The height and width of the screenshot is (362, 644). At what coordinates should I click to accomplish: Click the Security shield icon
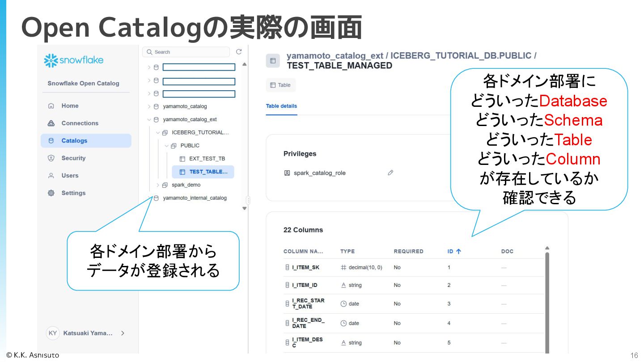point(51,158)
